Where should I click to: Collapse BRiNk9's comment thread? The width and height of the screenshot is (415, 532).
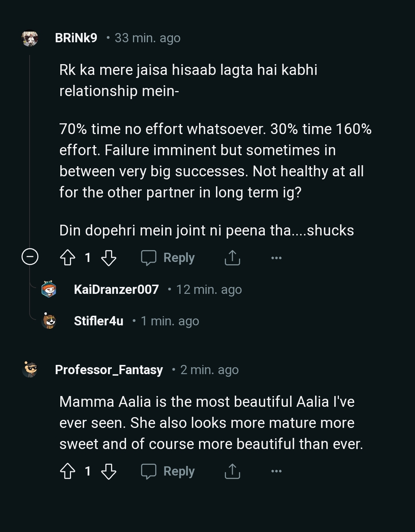30,257
